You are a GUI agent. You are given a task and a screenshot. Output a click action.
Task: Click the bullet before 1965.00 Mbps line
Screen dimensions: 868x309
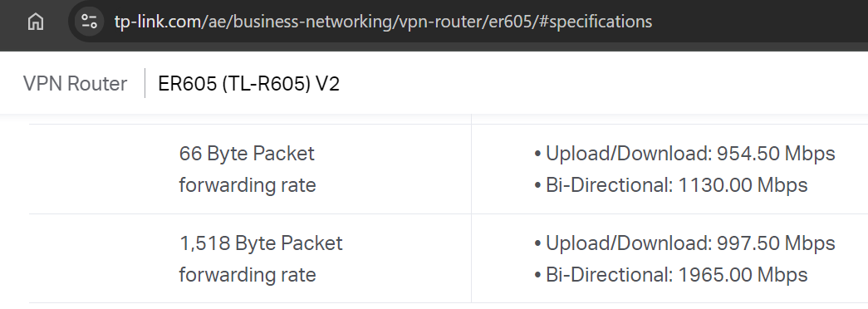(537, 275)
